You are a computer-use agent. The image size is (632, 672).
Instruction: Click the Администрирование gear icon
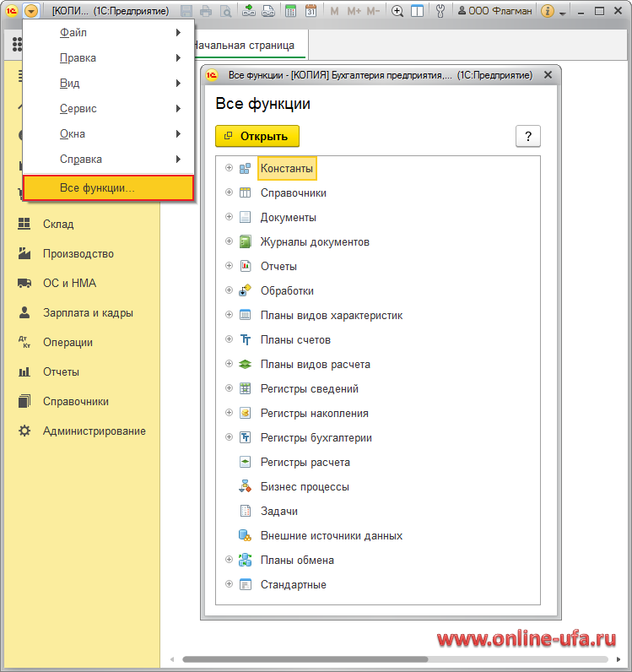point(24,431)
